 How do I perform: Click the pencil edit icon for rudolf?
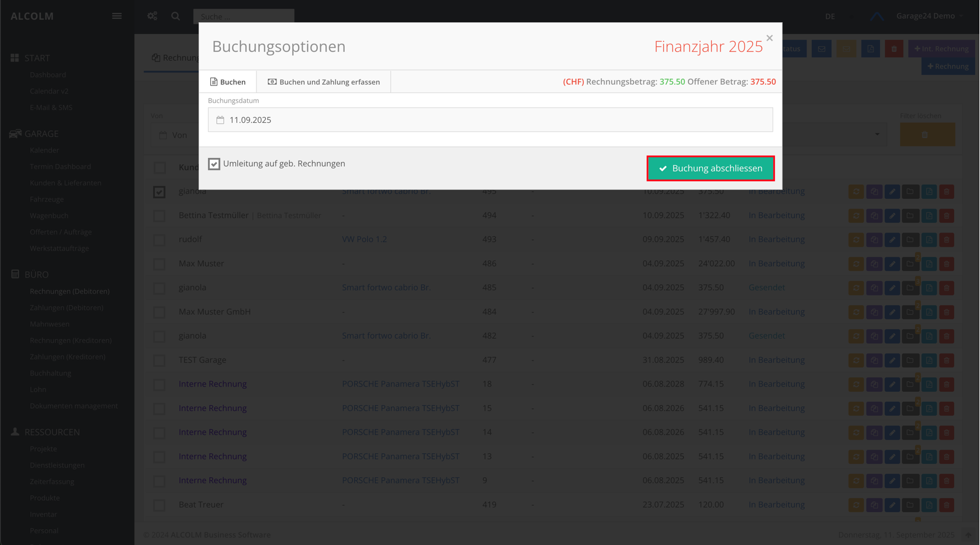[x=892, y=240]
